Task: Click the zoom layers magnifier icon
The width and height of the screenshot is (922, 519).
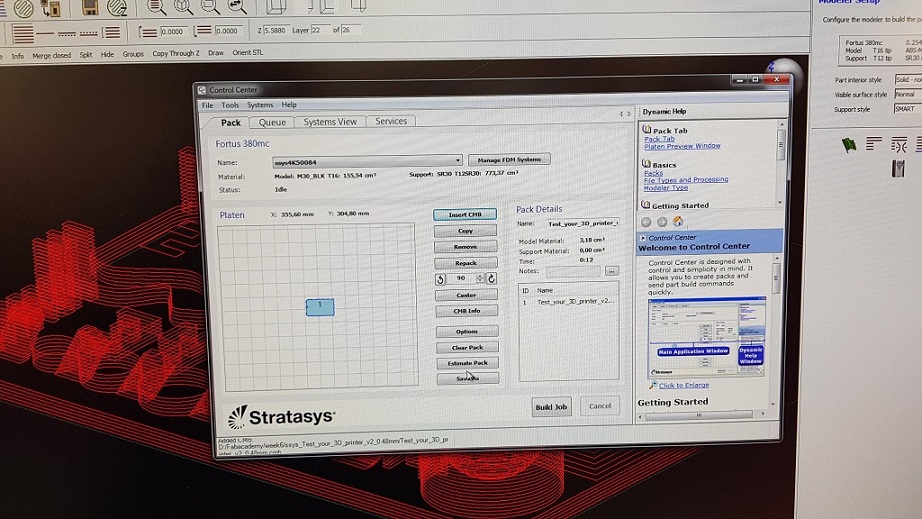Action: 156,7
